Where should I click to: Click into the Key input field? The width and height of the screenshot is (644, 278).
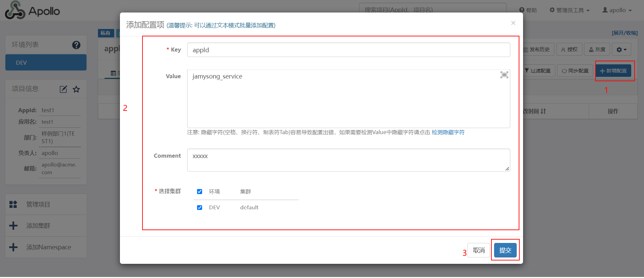(349, 50)
